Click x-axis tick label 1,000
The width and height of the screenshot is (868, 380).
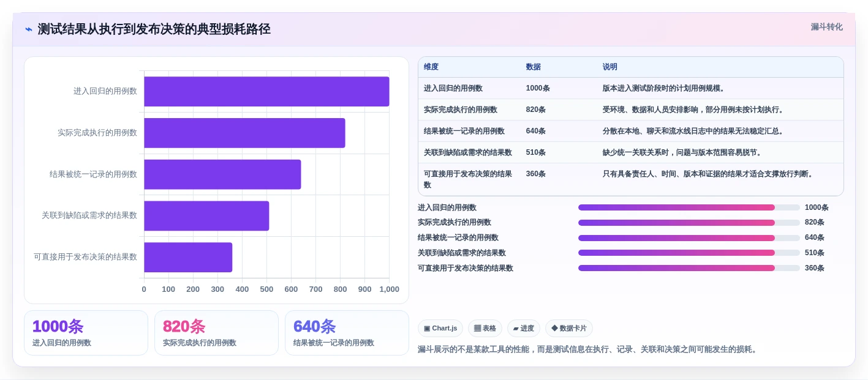389,289
